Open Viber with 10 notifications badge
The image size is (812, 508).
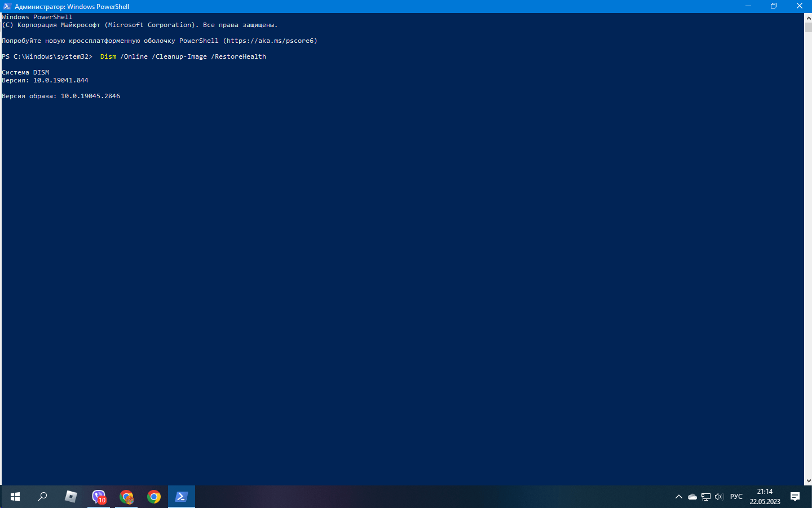99,497
